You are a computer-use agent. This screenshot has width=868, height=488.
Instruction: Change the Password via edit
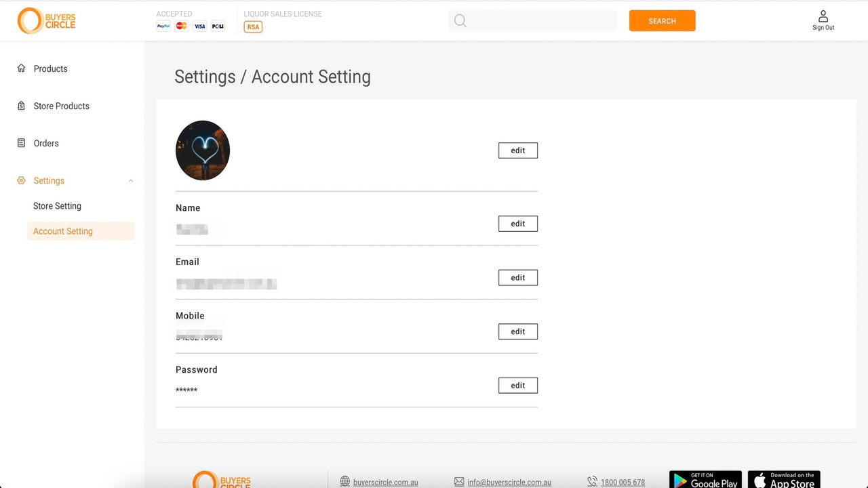tap(517, 385)
